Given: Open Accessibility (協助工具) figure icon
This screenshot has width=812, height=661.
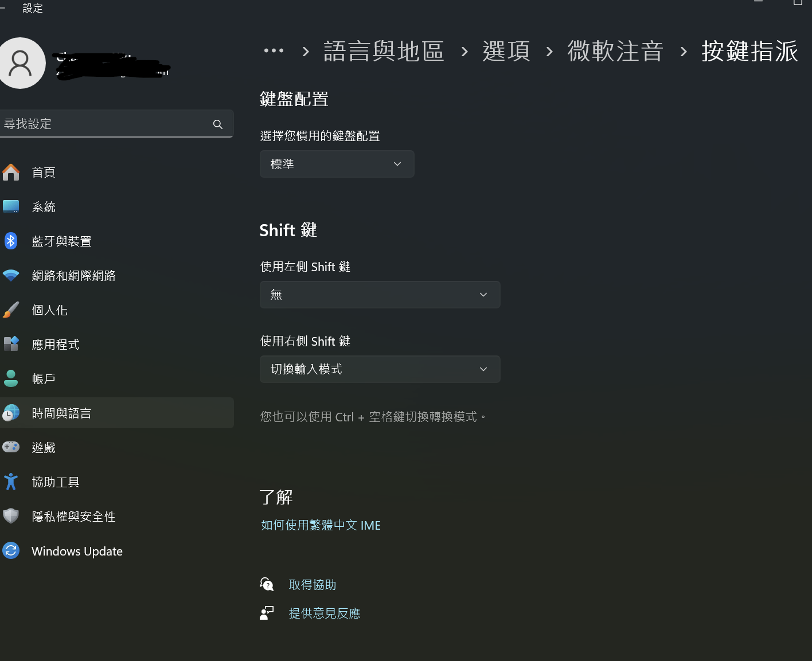Looking at the screenshot, I should click(x=11, y=482).
